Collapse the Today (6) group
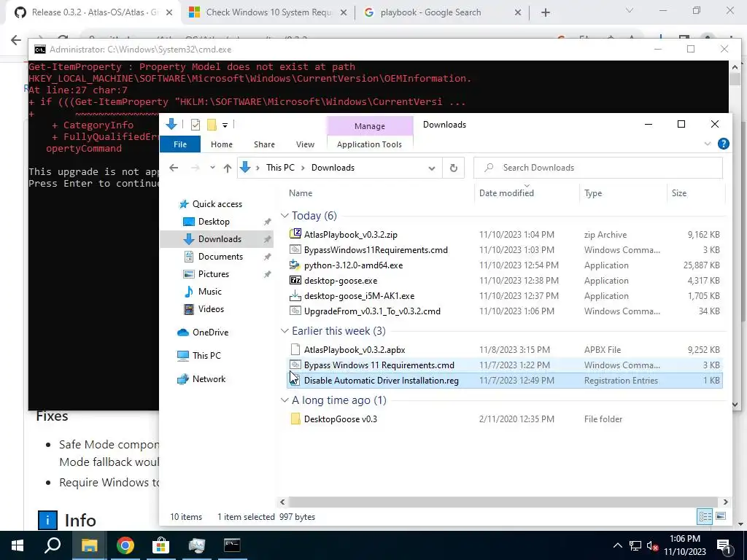The image size is (747, 560). click(285, 216)
